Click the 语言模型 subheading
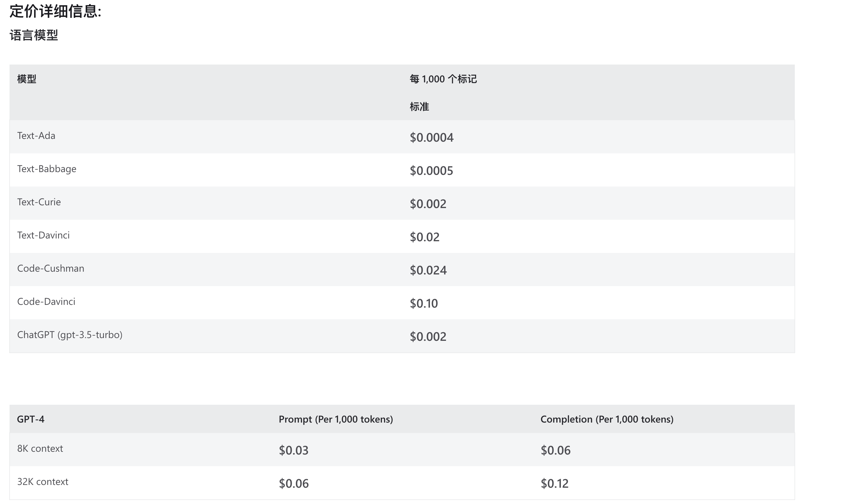This screenshot has height=504, width=844. point(34,35)
